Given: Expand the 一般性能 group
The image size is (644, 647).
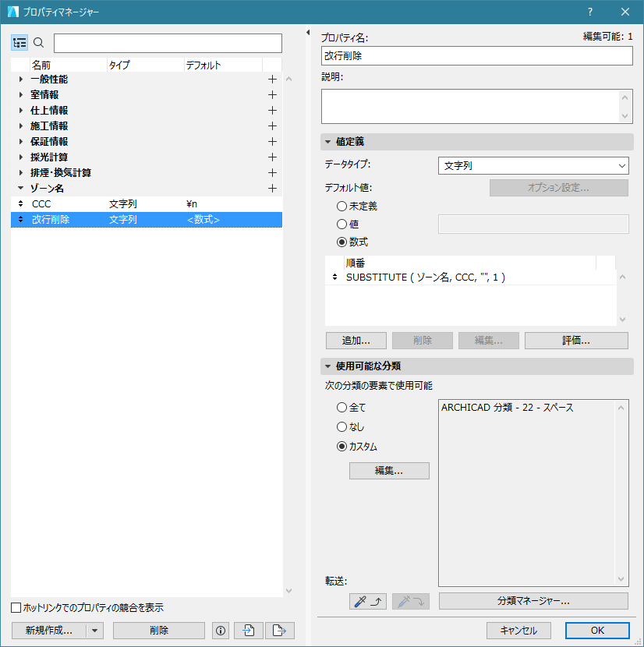Looking at the screenshot, I should (20, 80).
